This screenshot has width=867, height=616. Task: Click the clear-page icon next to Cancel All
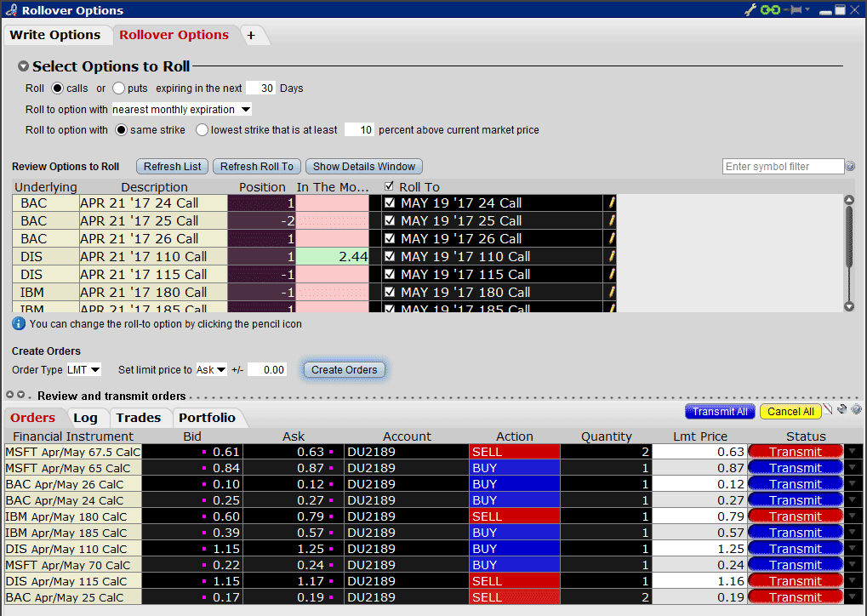pyautogui.click(x=827, y=409)
